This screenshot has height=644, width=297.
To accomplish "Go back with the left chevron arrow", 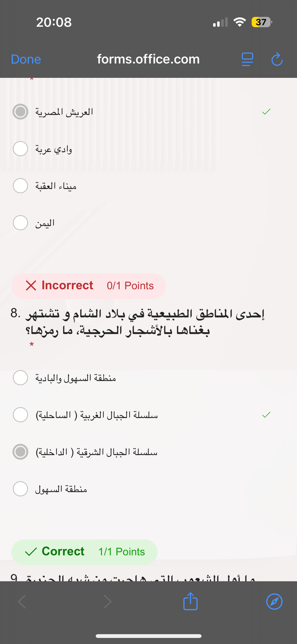I will (x=22, y=601).
